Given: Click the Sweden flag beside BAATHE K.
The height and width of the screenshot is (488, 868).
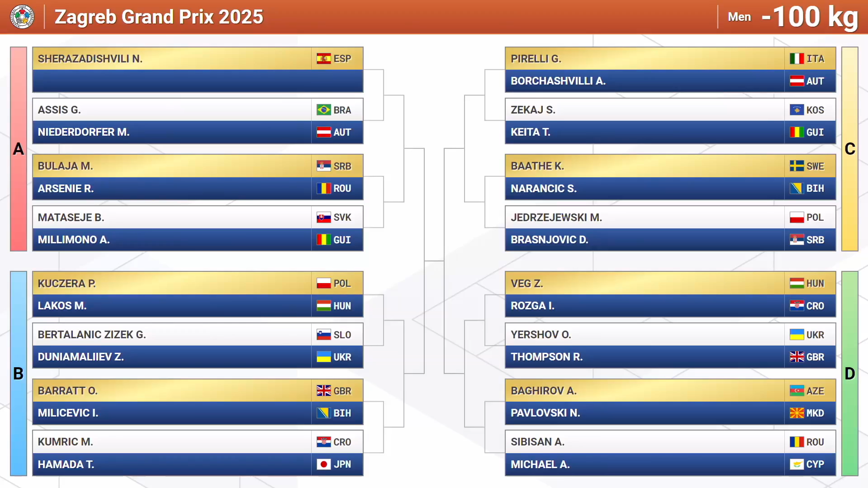Looking at the screenshot, I should [x=797, y=166].
